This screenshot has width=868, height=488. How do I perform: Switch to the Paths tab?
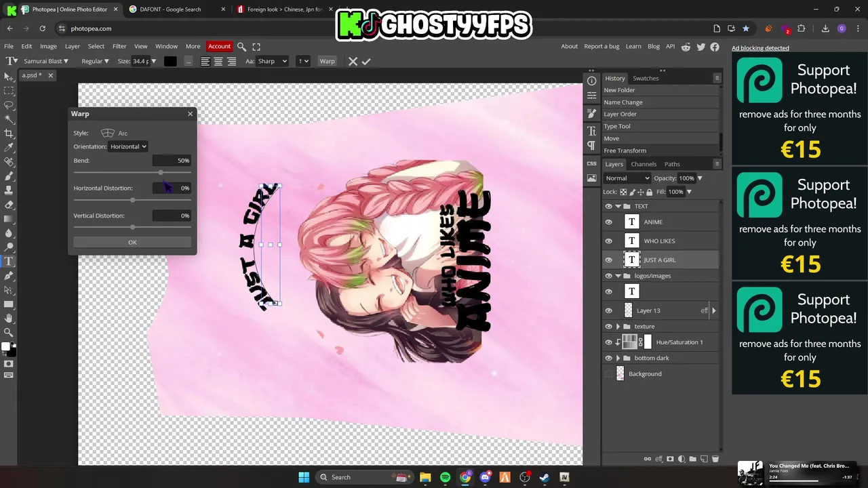[672, 164]
